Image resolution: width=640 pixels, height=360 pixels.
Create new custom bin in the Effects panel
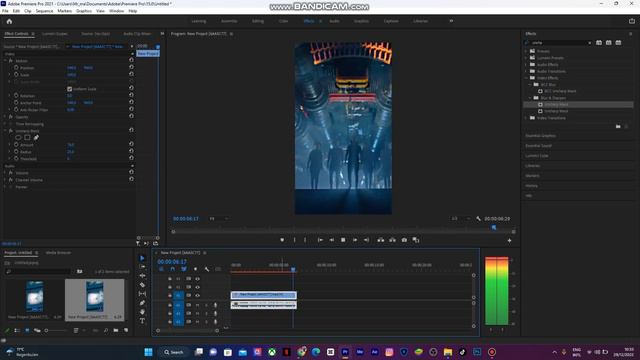[618, 127]
